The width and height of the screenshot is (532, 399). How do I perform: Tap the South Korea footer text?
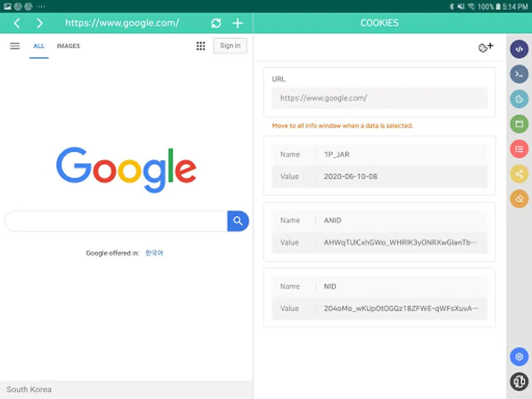tap(29, 390)
